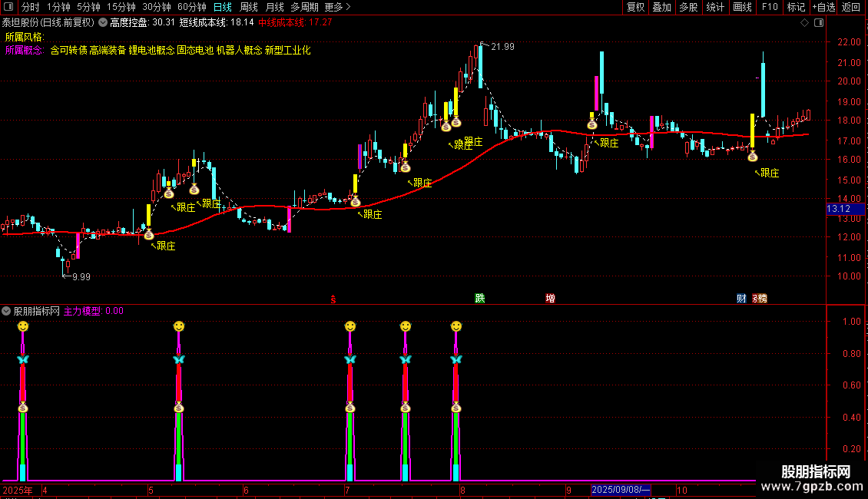Expand 更多 period options
This screenshot has width=868, height=499.
pos(338,7)
